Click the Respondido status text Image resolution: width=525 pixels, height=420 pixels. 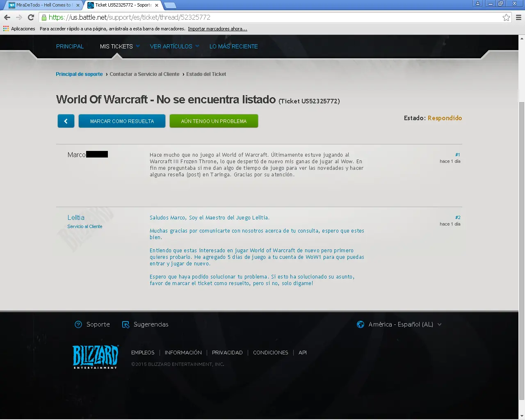tap(445, 118)
